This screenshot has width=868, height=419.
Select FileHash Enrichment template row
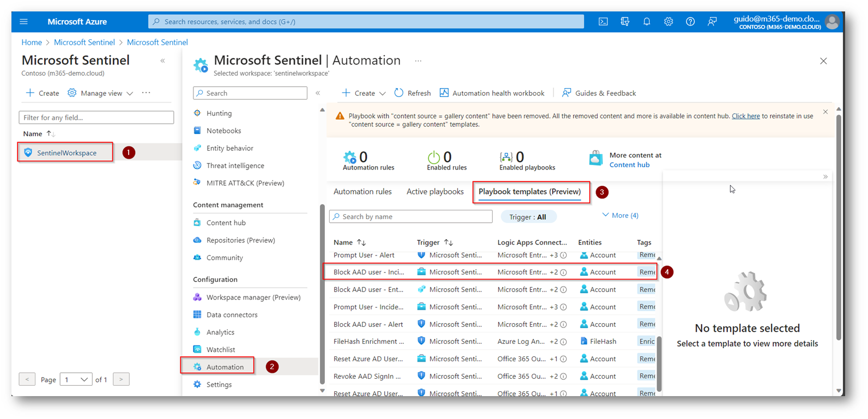click(x=494, y=342)
